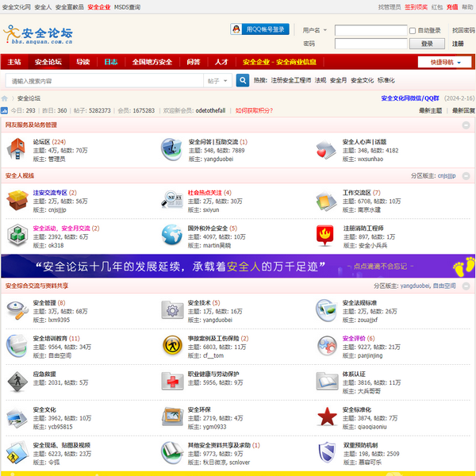
Task: Click the home icon in breadcrumb
Action: coord(6,98)
